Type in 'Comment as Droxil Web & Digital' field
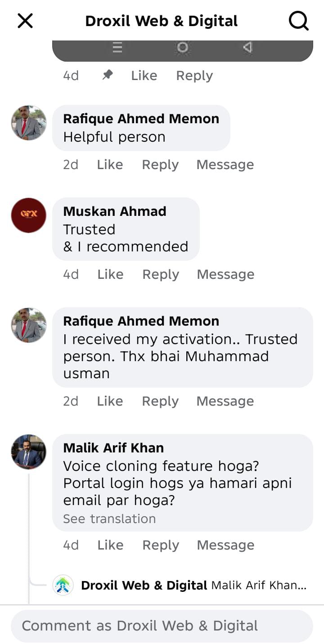The width and height of the screenshot is (324, 644). pyautogui.click(x=162, y=626)
